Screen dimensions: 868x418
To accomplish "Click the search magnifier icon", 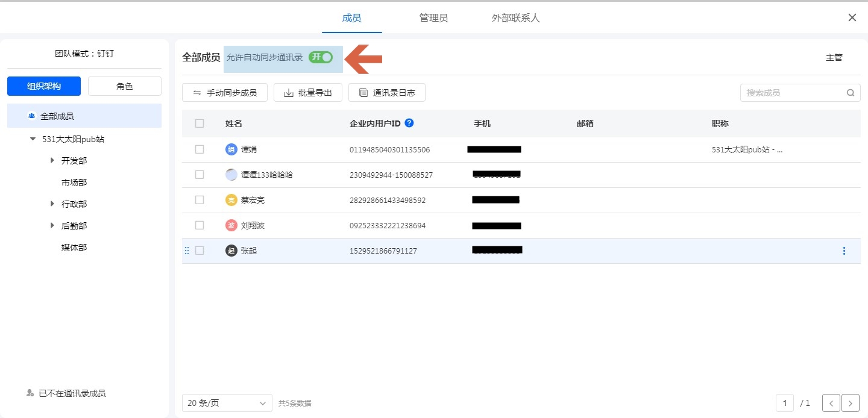I will click(851, 93).
